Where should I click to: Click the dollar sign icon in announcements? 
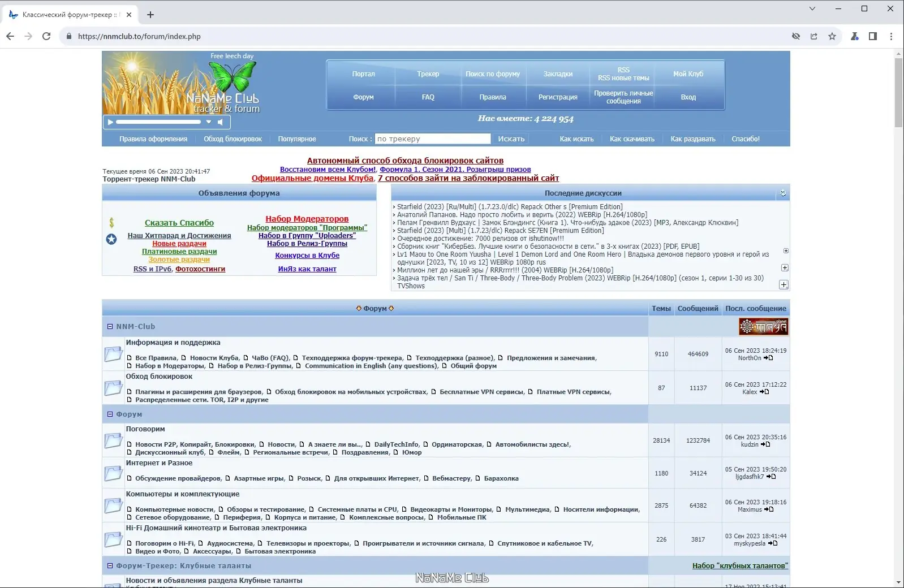coord(111,223)
